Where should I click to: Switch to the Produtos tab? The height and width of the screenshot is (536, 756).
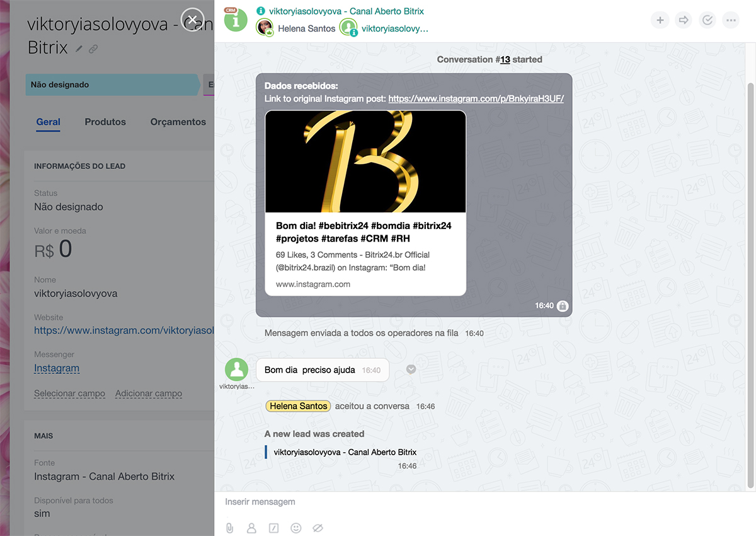coord(105,122)
